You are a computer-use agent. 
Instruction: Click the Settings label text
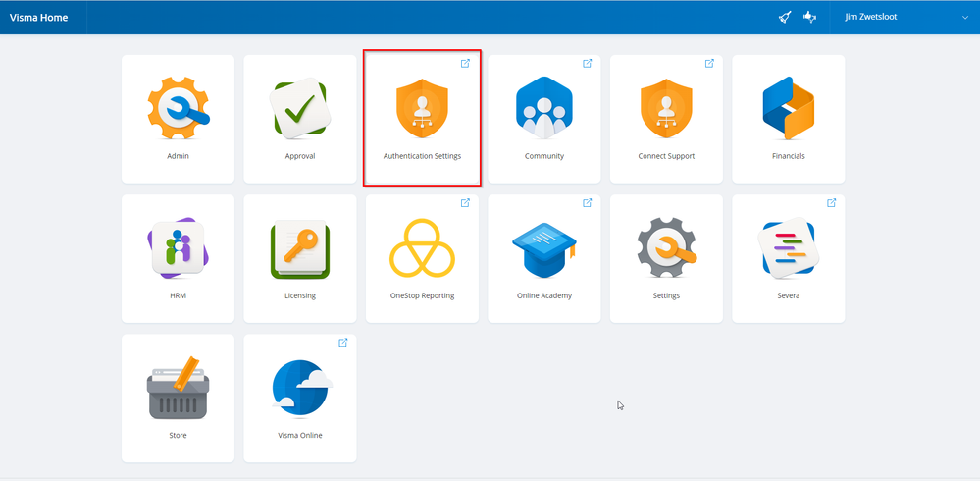pos(666,295)
